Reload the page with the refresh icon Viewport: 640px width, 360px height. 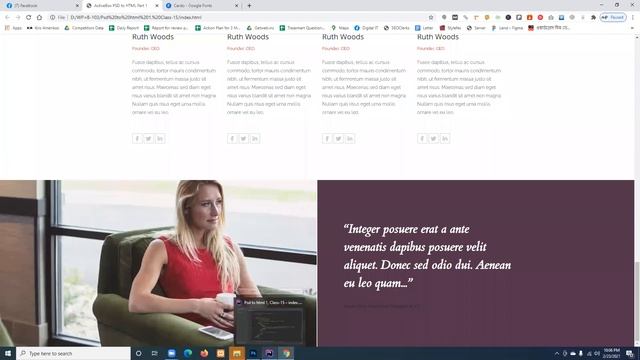coord(29,18)
